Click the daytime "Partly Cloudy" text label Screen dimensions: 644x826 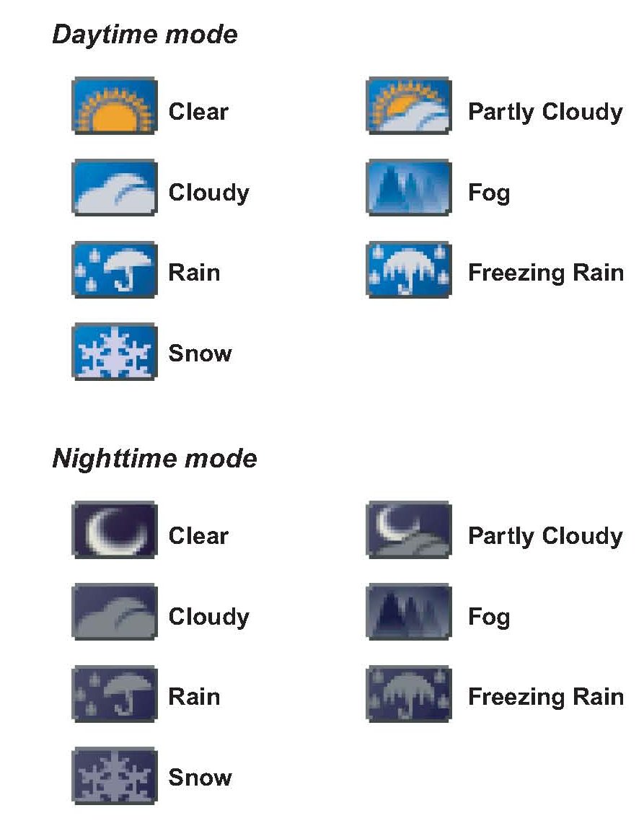(x=545, y=113)
